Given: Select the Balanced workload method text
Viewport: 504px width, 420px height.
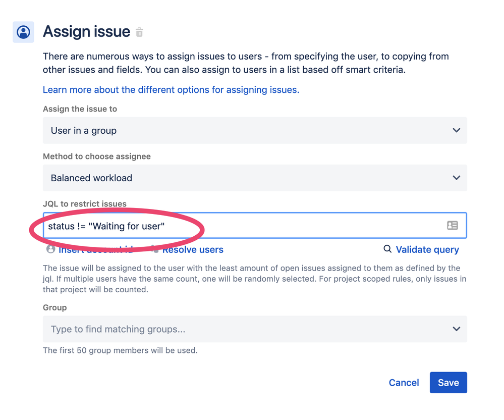Looking at the screenshot, I should tap(91, 178).
